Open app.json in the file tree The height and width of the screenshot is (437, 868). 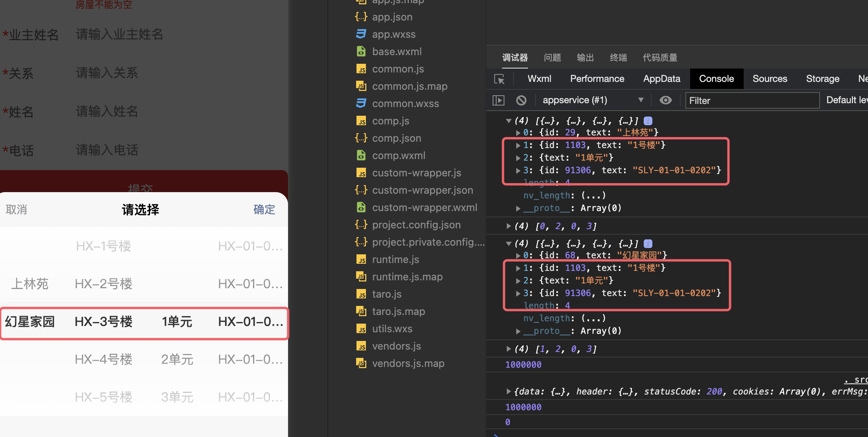point(392,17)
